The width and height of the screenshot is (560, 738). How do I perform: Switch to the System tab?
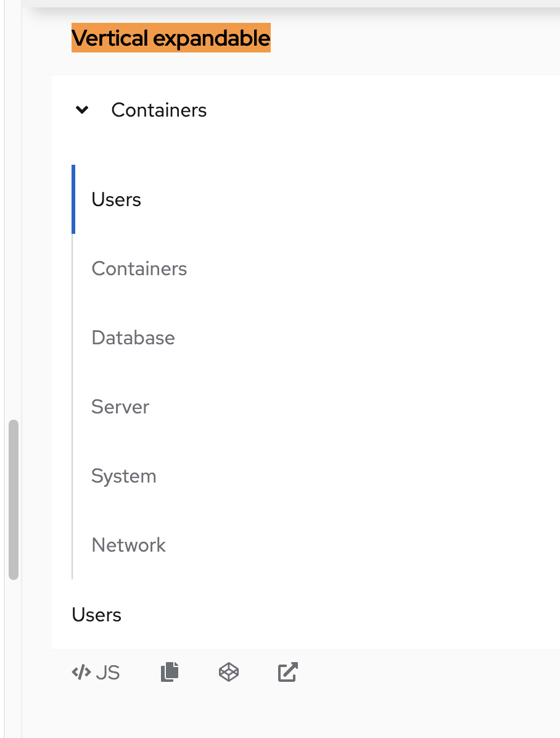tap(123, 476)
